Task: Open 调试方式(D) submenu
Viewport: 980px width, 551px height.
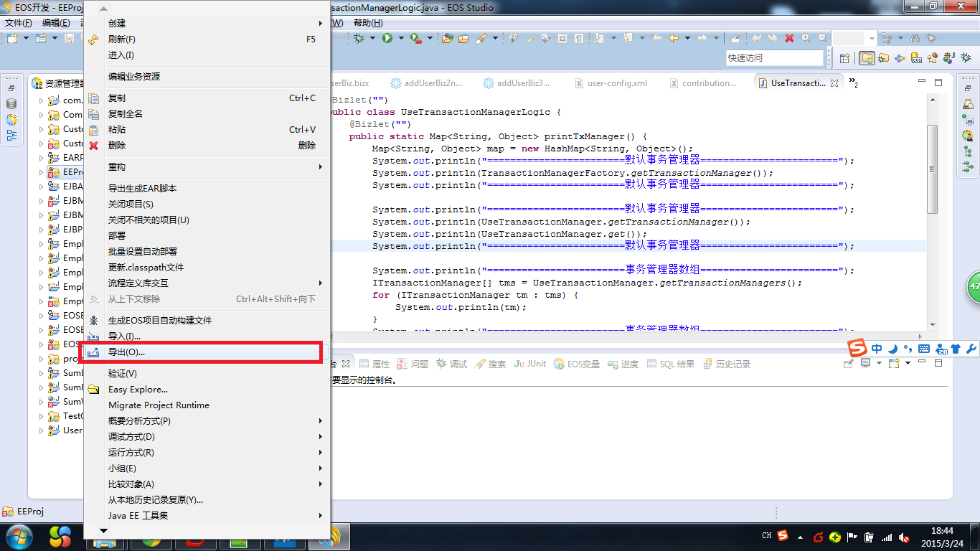Action: 207,437
